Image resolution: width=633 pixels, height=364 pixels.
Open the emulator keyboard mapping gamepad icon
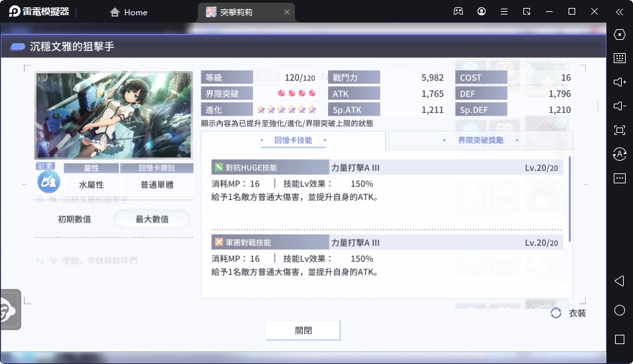click(458, 11)
